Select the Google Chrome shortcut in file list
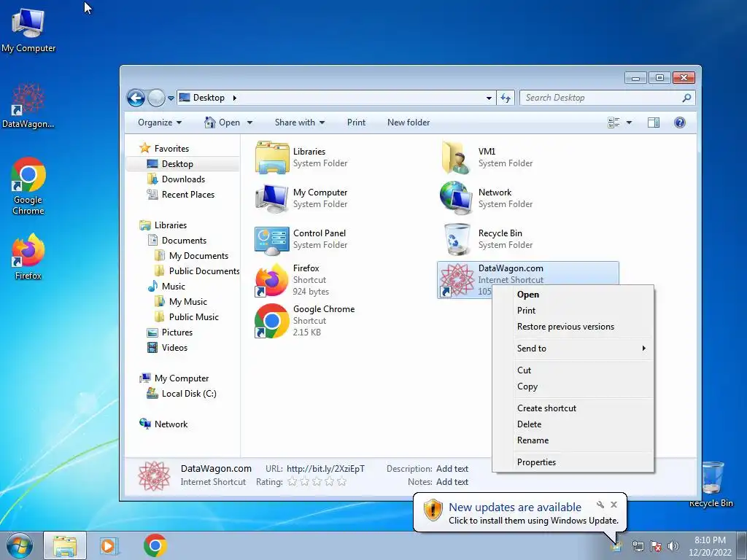The image size is (747, 560). tap(271, 321)
